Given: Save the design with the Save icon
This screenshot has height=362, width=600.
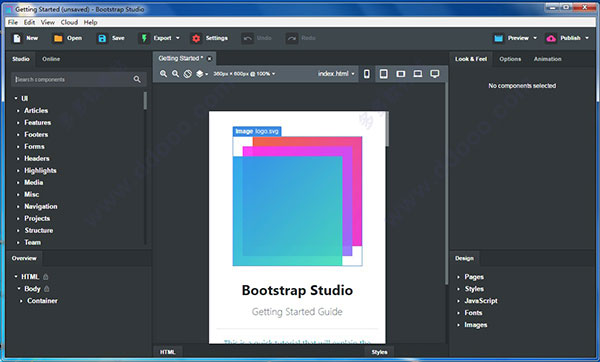Looking at the screenshot, I should (x=102, y=38).
